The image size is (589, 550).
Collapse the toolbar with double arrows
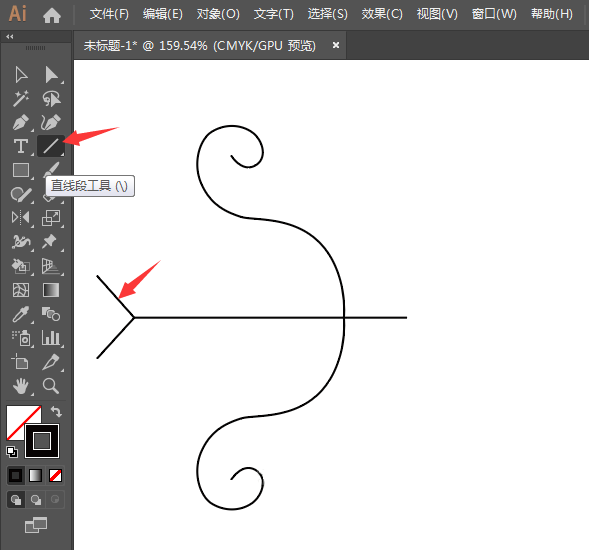(x=10, y=36)
